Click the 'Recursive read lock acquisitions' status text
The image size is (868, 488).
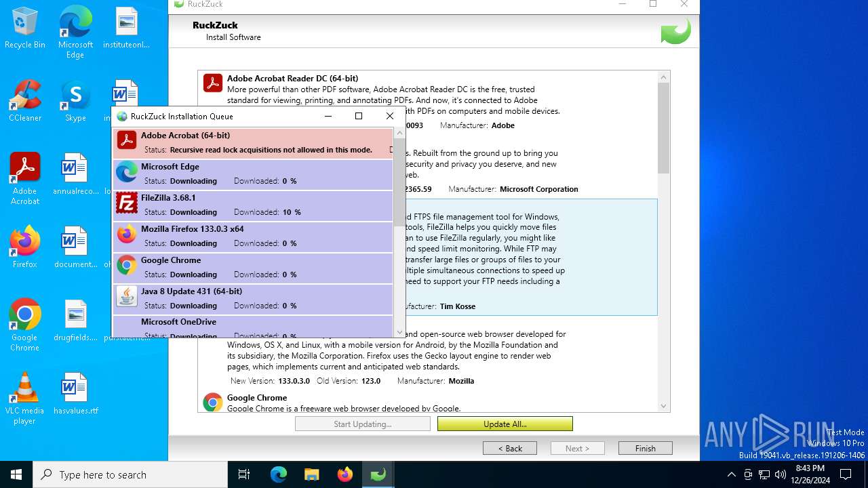point(271,150)
